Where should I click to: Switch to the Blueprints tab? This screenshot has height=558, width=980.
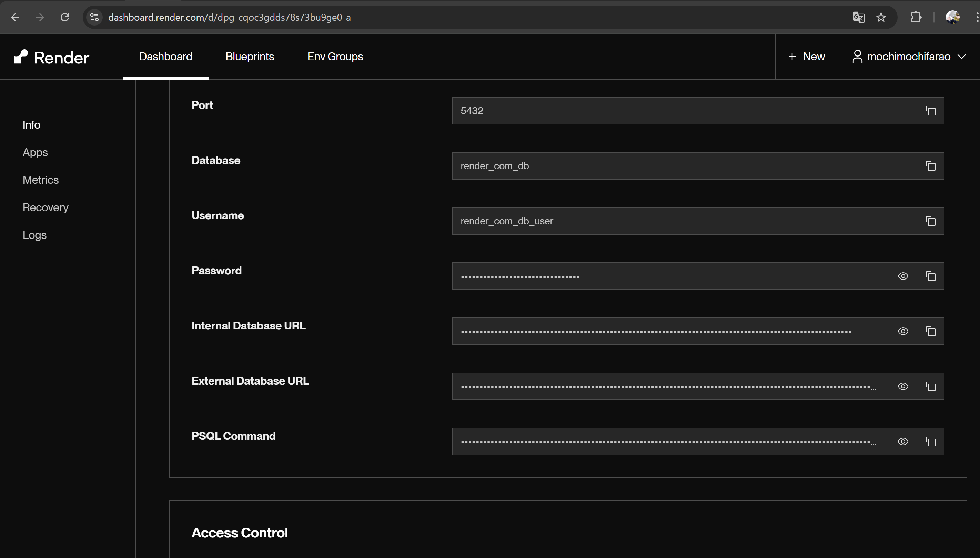pos(249,56)
